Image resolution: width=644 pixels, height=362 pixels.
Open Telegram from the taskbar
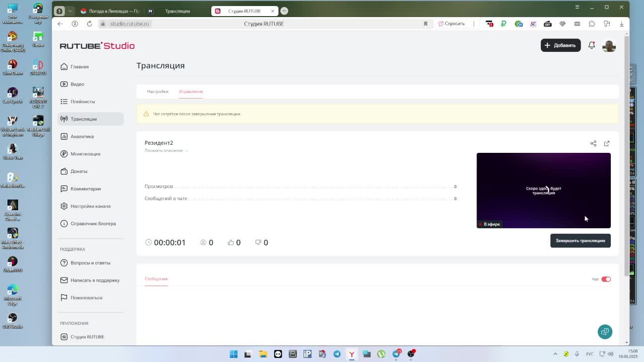(x=337, y=354)
